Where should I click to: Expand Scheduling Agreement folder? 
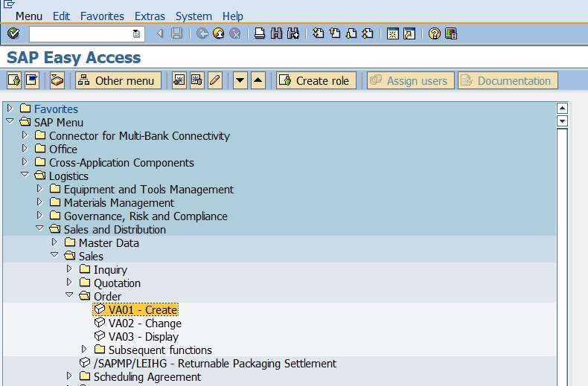click(x=69, y=376)
